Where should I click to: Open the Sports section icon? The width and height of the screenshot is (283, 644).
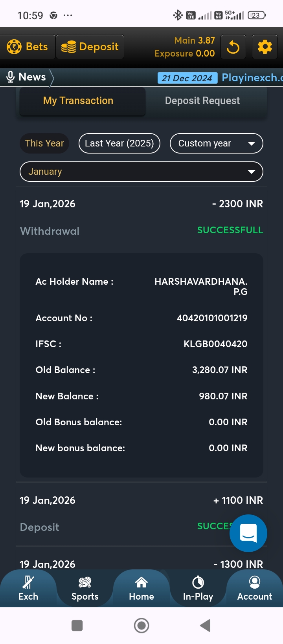(x=85, y=582)
